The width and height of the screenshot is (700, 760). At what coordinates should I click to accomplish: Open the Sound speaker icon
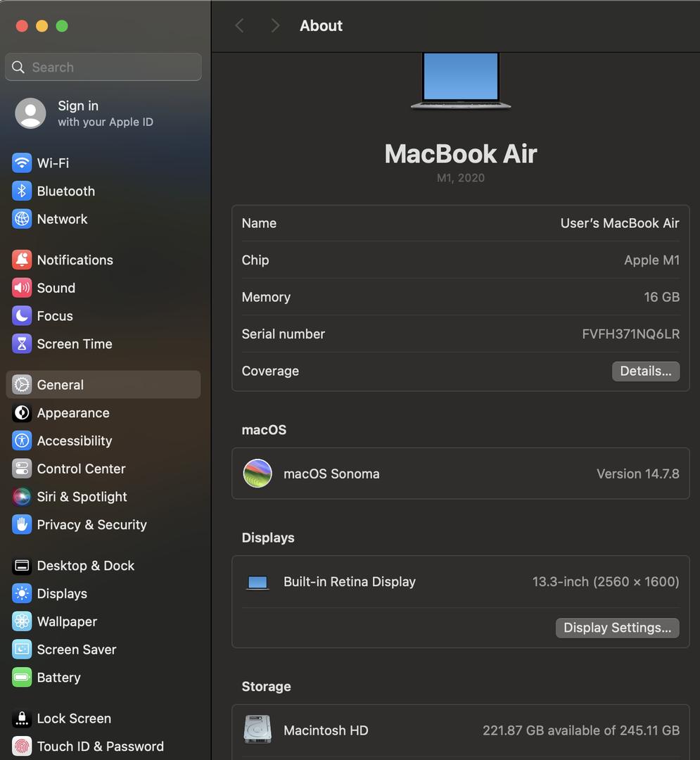click(22, 288)
